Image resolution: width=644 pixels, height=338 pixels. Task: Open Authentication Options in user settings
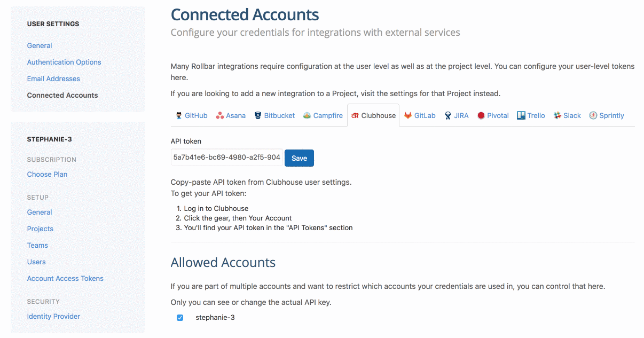[x=64, y=62]
